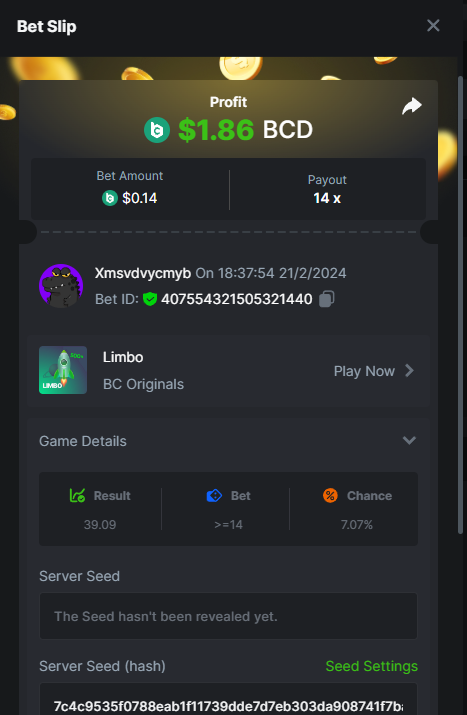
Task: Click the orange Chance percent icon
Action: click(x=330, y=495)
